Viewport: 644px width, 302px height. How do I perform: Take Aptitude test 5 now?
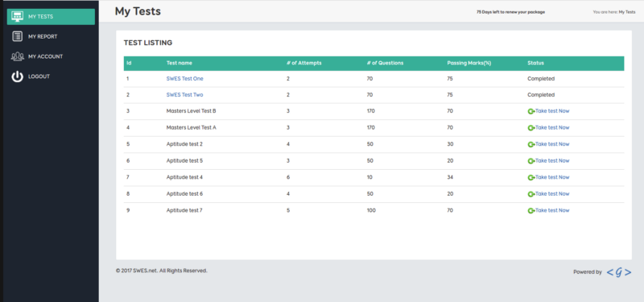(552, 160)
